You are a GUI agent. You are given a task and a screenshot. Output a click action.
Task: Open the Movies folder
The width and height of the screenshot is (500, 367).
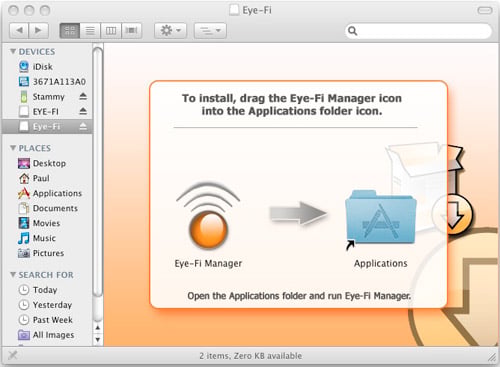[47, 223]
